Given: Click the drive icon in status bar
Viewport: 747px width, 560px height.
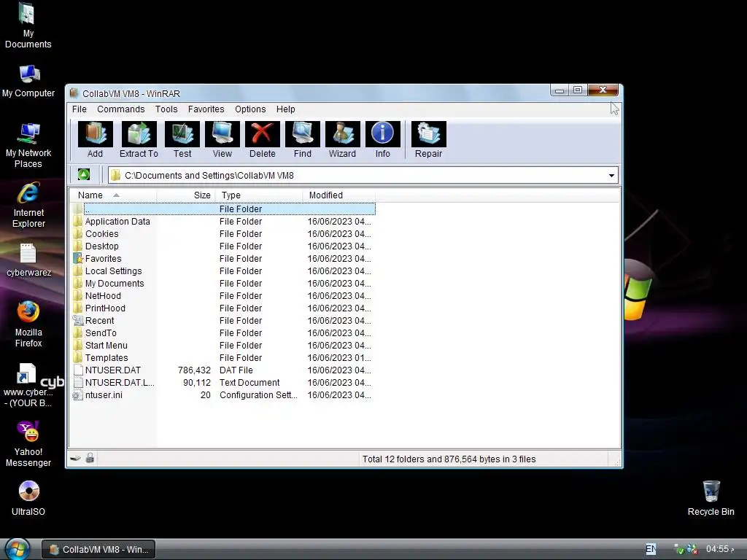Looking at the screenshot, I should [75, 459].
